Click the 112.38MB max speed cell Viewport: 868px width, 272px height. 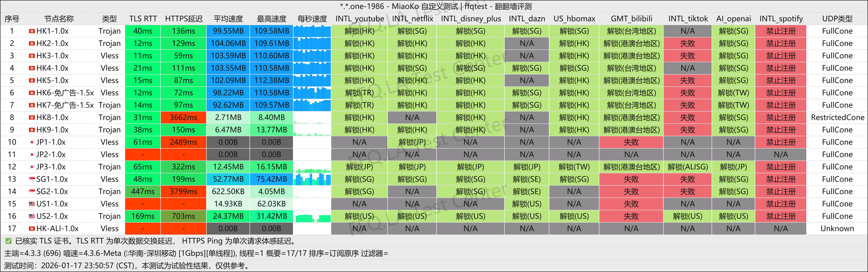272,80
